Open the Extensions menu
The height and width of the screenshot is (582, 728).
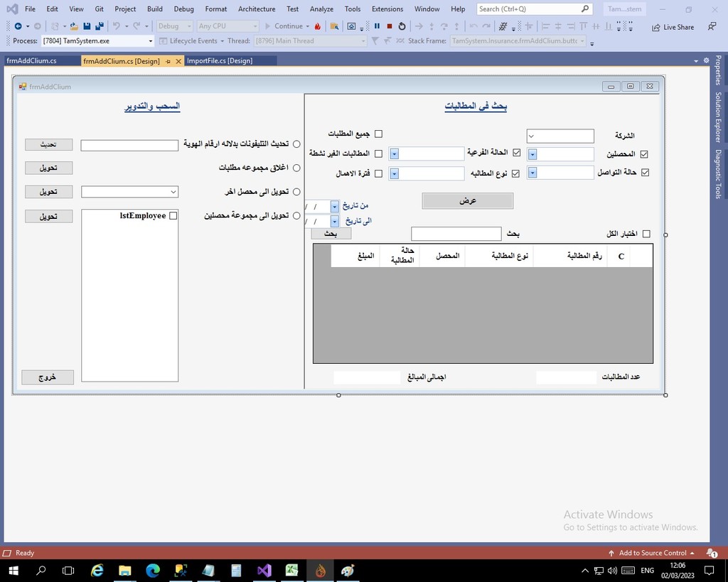pyautogui.click(x=387, y=9)
